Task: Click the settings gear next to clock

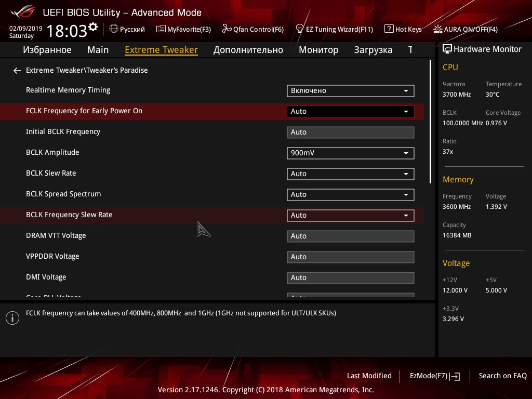Action: [x=93, y=27]
